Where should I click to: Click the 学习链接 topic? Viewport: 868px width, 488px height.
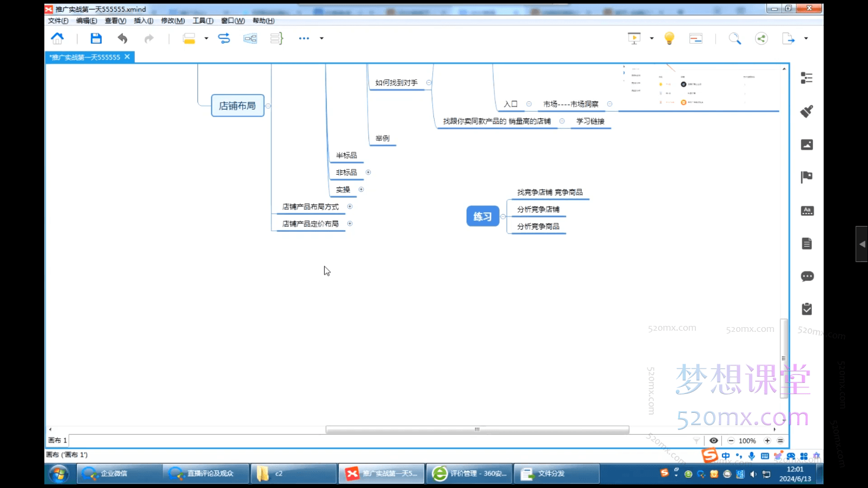(x=590, y=121)
